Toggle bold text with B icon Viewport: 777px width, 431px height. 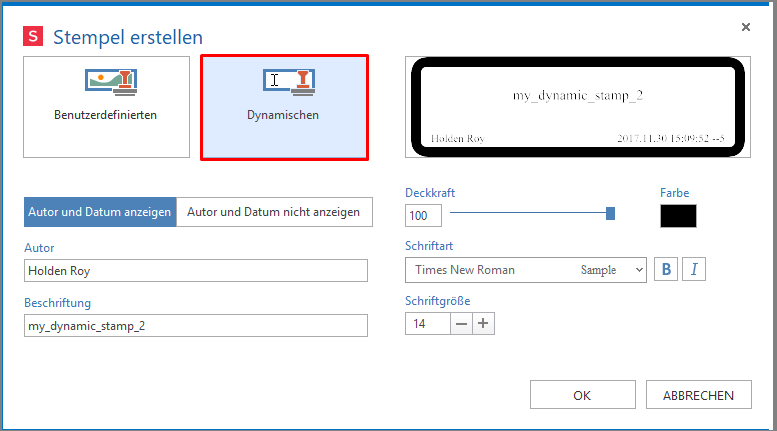click(x=665, y=270)
